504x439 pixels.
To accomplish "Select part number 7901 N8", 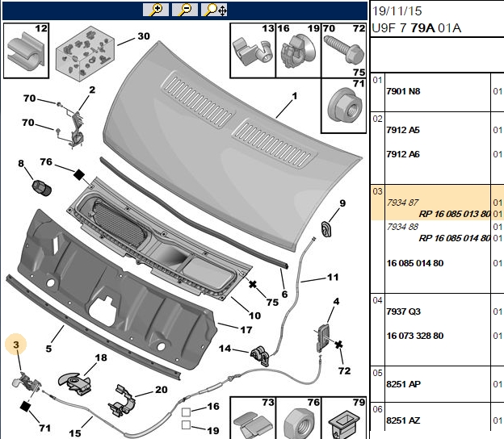I will 403,91.
